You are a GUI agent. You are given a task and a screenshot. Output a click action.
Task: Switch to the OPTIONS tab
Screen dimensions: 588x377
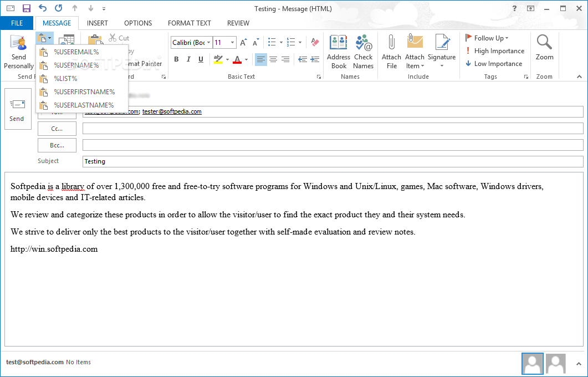(x=138, y=23)
